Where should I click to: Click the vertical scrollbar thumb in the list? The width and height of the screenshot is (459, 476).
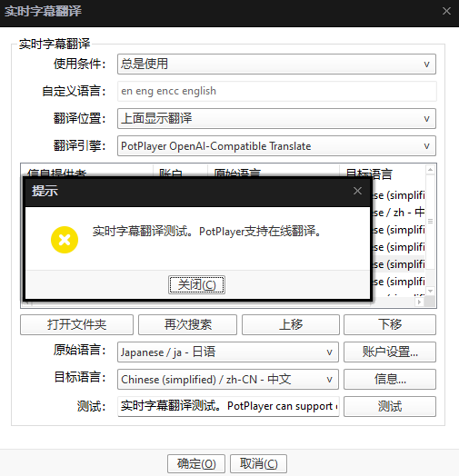coord(430,221)
